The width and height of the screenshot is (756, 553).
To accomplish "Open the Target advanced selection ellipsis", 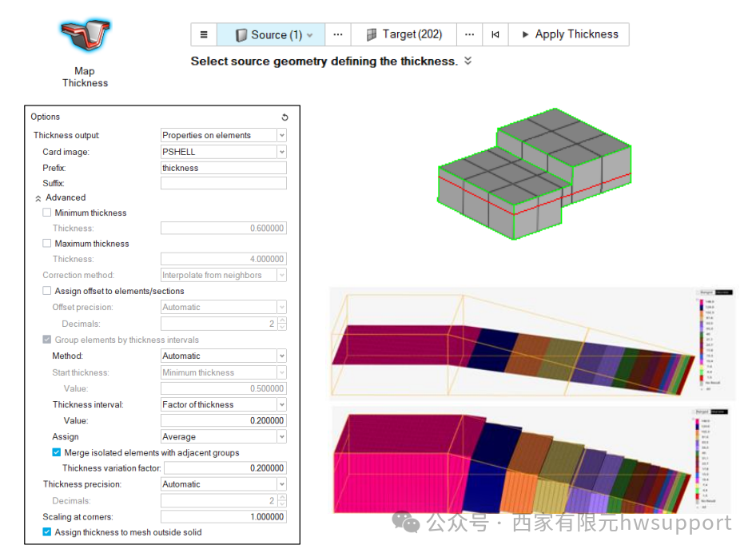I will pos(470,34).
